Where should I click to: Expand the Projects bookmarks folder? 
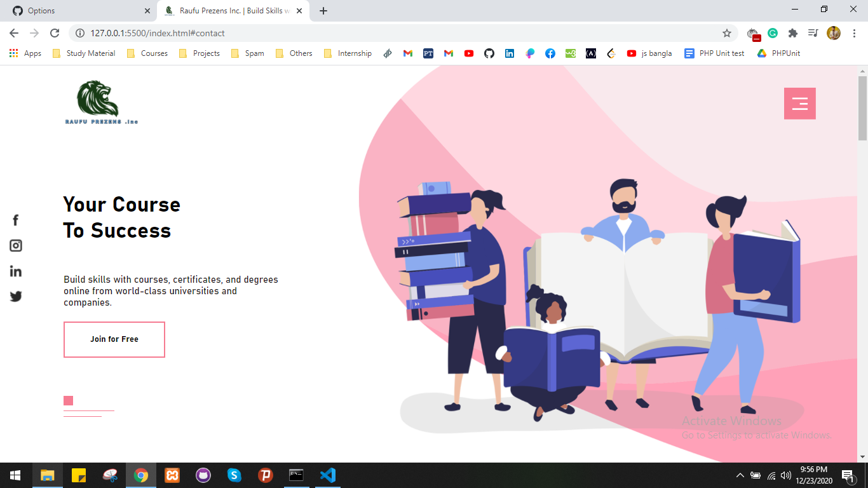(x=199, y=53)
